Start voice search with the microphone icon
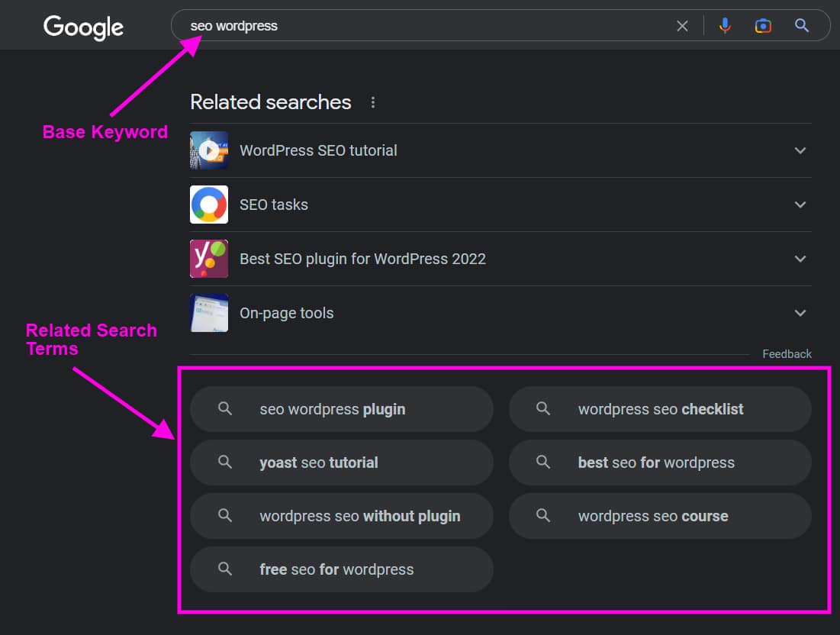840x635 pixels. [725, 26]
